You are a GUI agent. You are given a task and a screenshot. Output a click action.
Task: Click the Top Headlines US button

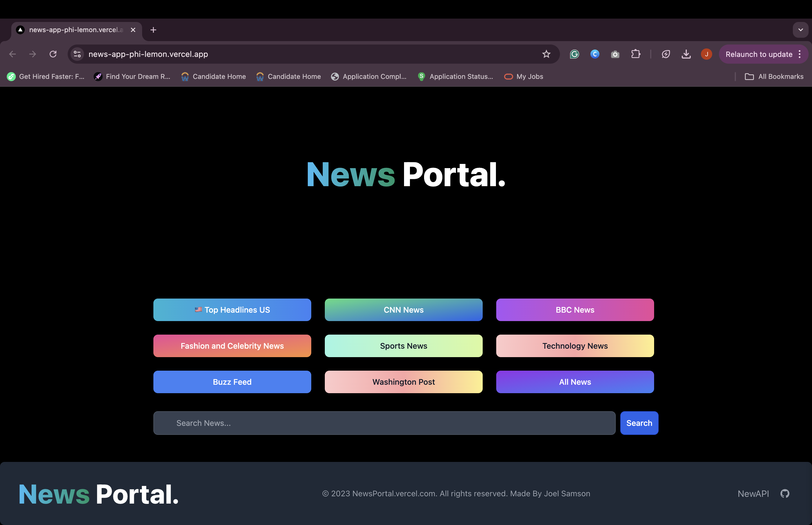(232, 309)
